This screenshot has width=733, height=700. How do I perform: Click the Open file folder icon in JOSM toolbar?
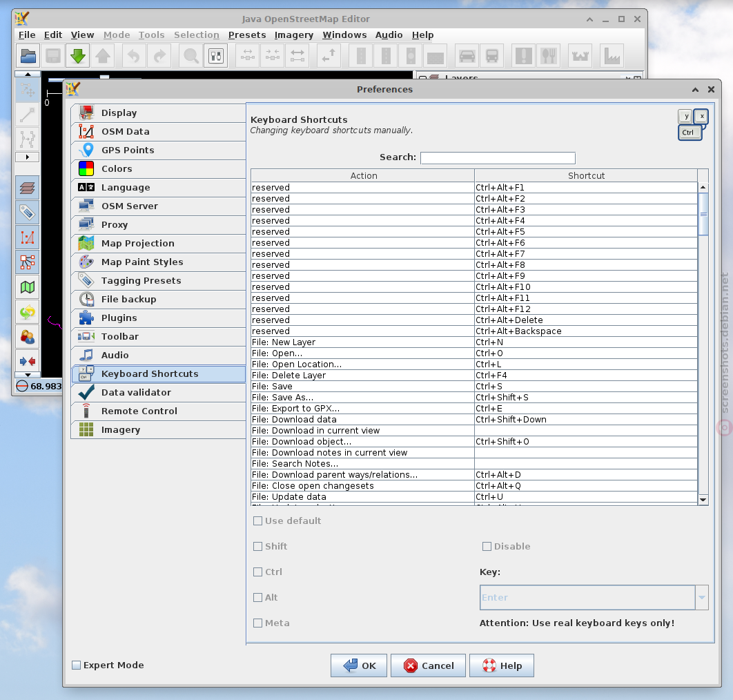pyautogui.click(x=28, y=56)
